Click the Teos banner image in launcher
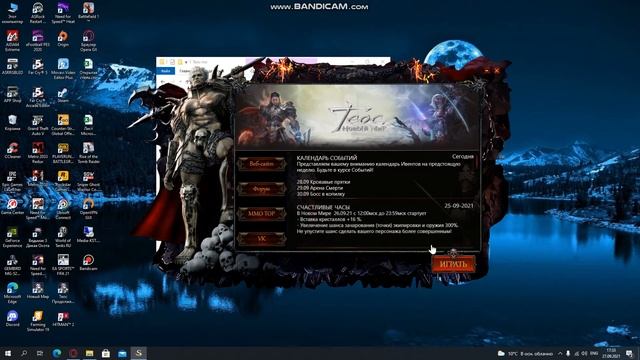640x360 pixels. (357, 116)
